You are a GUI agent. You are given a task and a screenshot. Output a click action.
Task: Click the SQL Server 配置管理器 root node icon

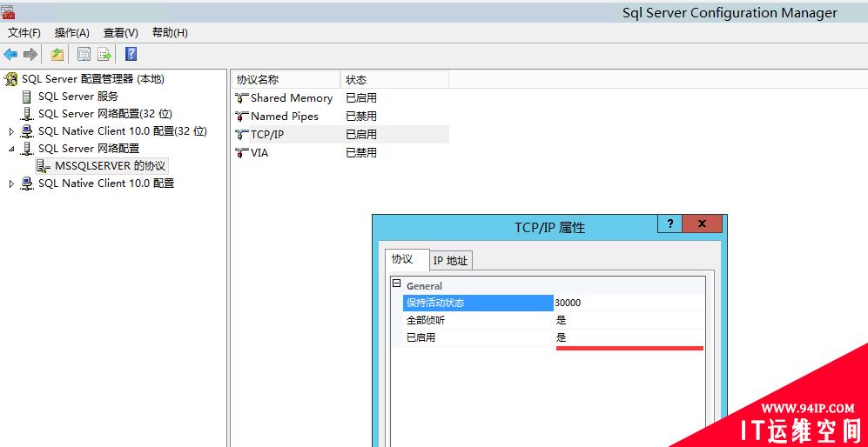10,80
